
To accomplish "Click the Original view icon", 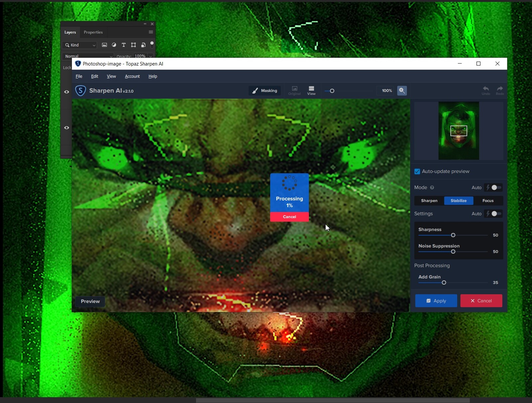I will pos(294,90).
